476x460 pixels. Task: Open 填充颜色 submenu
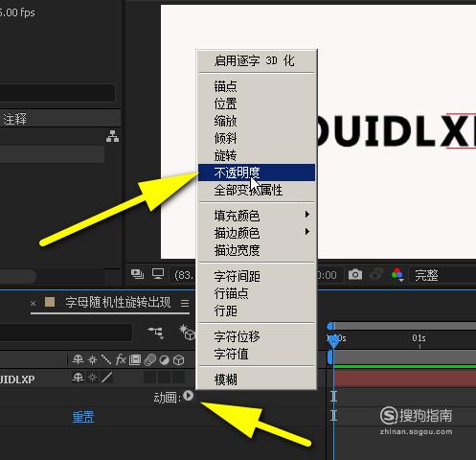coord(257,216)
